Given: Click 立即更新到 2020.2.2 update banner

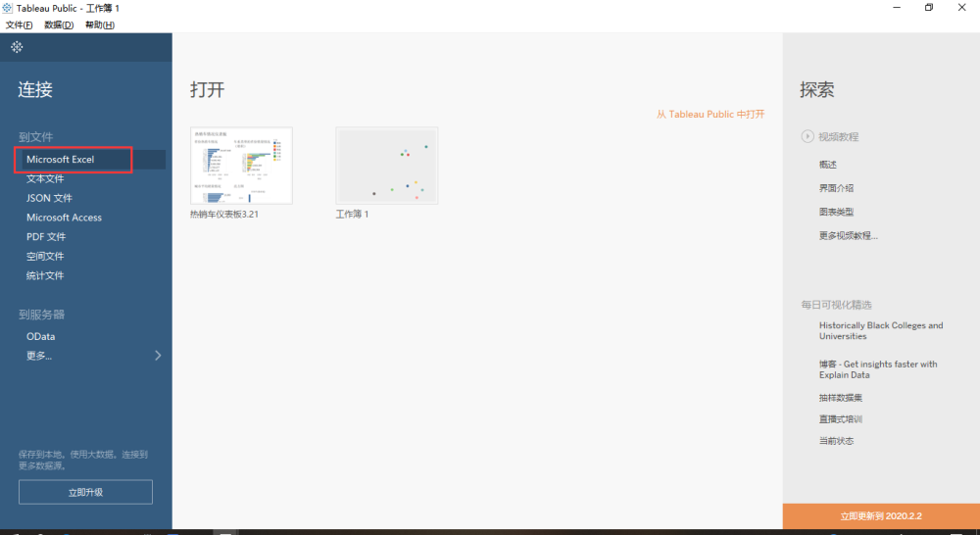Looking at the screenshot, I should [881, 516].
